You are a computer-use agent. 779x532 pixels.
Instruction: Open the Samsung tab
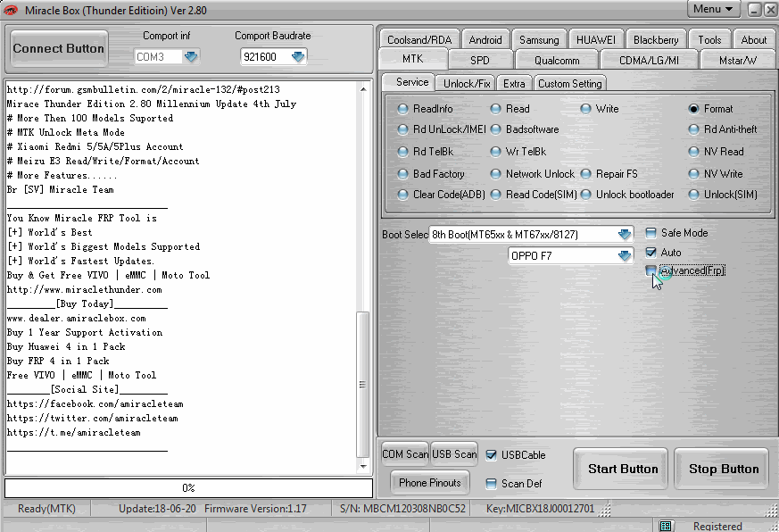(x=539, y=40)
